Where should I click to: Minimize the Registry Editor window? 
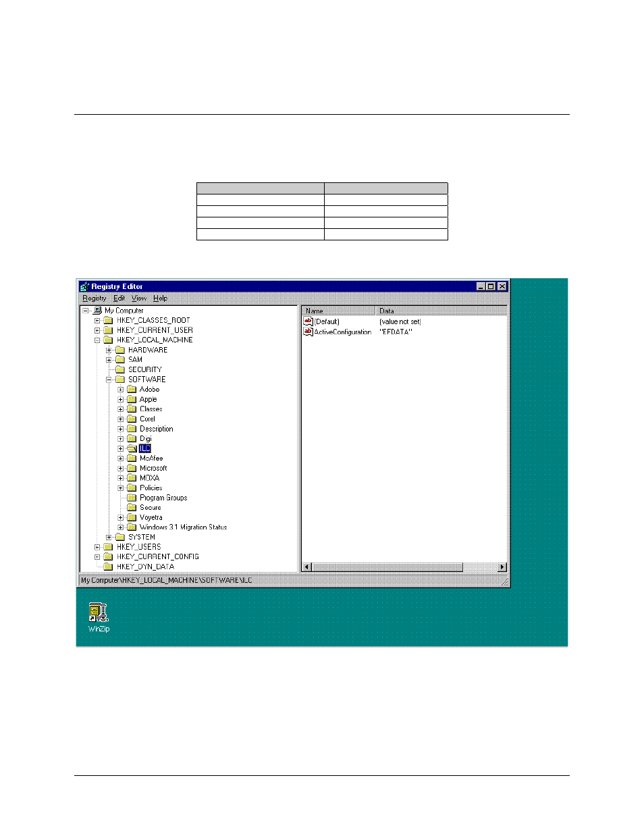[481, 286]
